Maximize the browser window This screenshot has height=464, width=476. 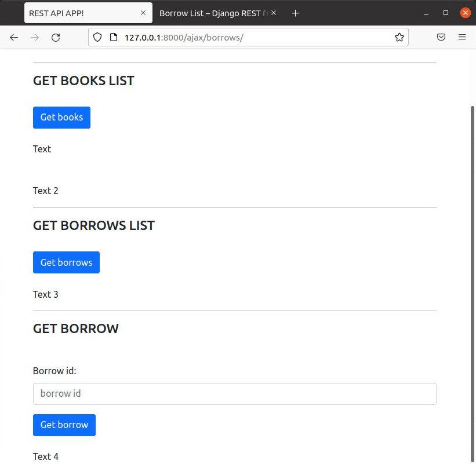[446, 13]
